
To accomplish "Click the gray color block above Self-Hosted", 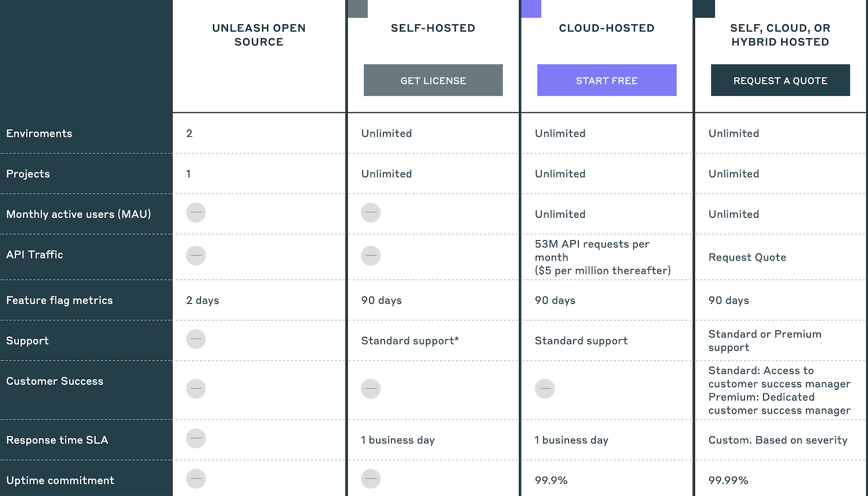I will tap(358, 9).
